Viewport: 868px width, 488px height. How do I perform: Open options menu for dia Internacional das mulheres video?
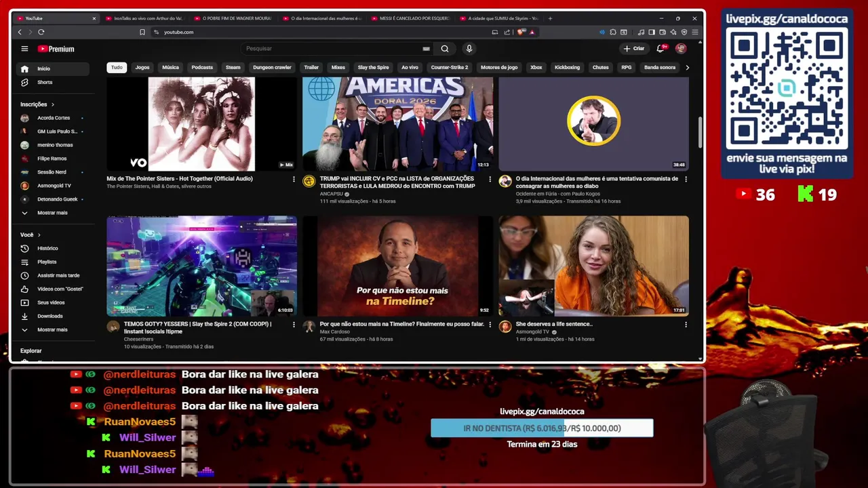686,179
